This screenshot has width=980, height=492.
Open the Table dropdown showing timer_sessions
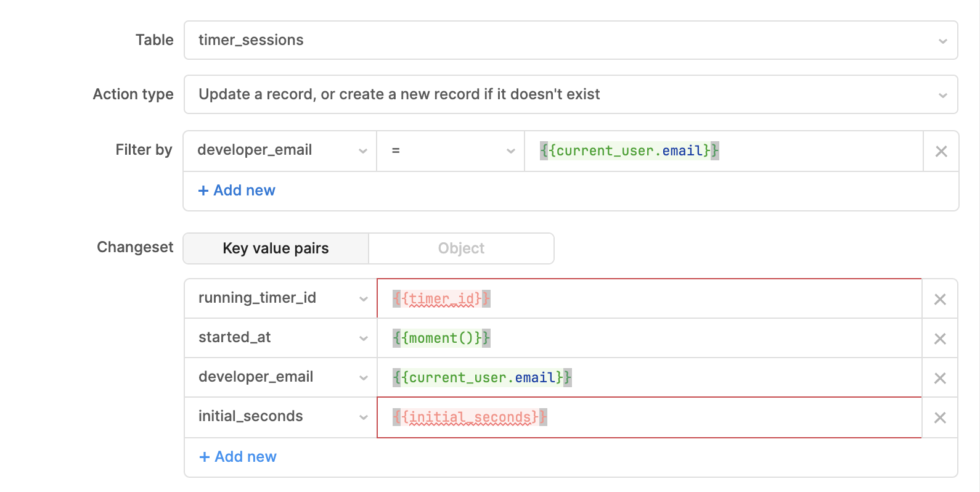571,40
